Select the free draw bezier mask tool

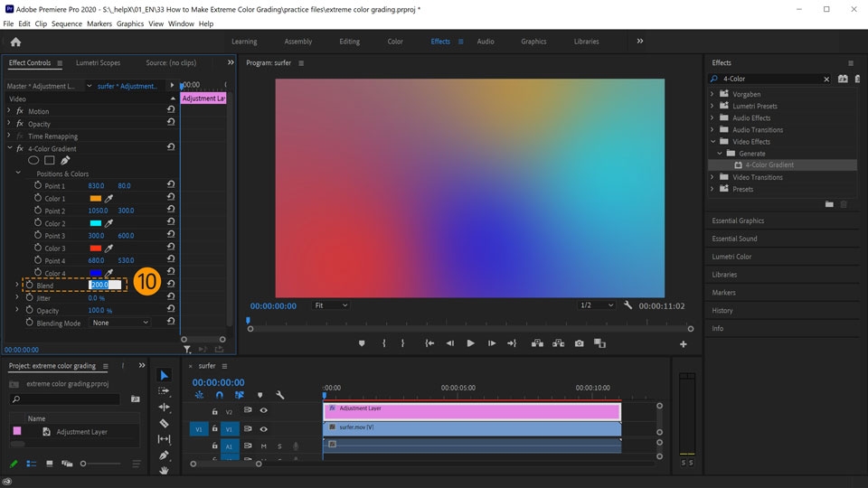pos(65,161)
